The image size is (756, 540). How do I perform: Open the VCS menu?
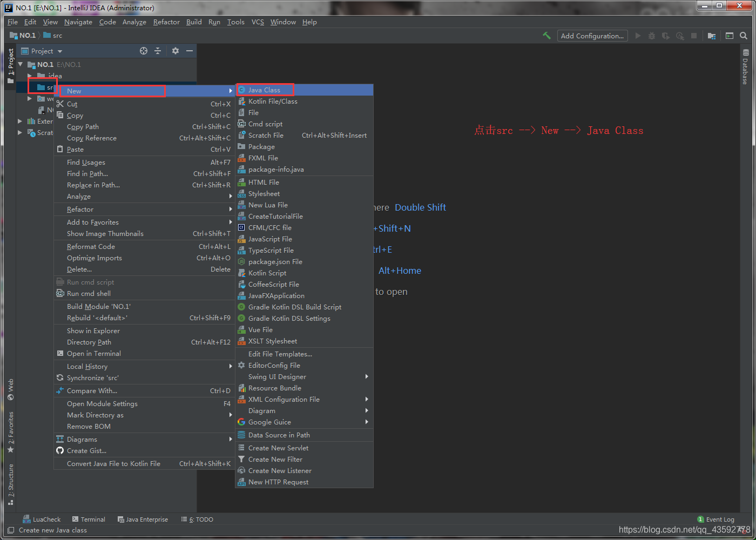coord(258,22)
